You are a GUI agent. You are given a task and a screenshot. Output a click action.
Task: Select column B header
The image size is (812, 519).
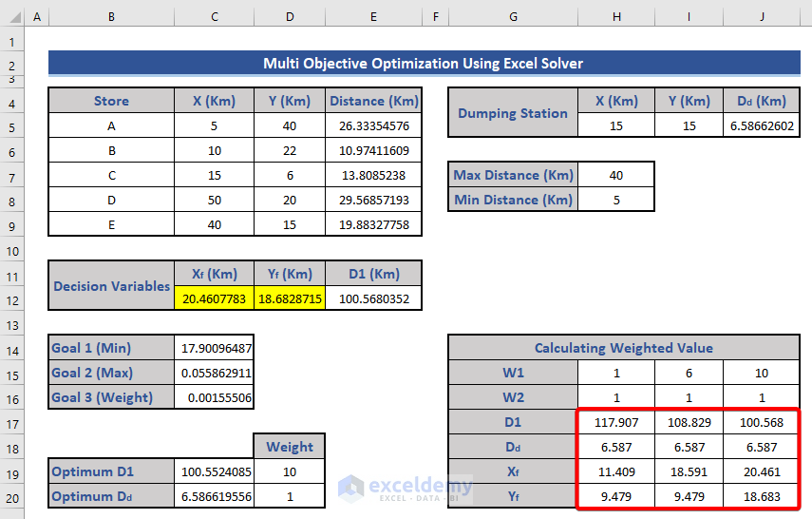(111, 16)
